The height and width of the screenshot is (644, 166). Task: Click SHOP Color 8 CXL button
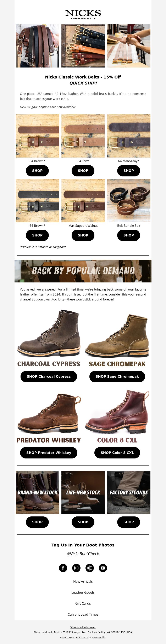[117, 453]
